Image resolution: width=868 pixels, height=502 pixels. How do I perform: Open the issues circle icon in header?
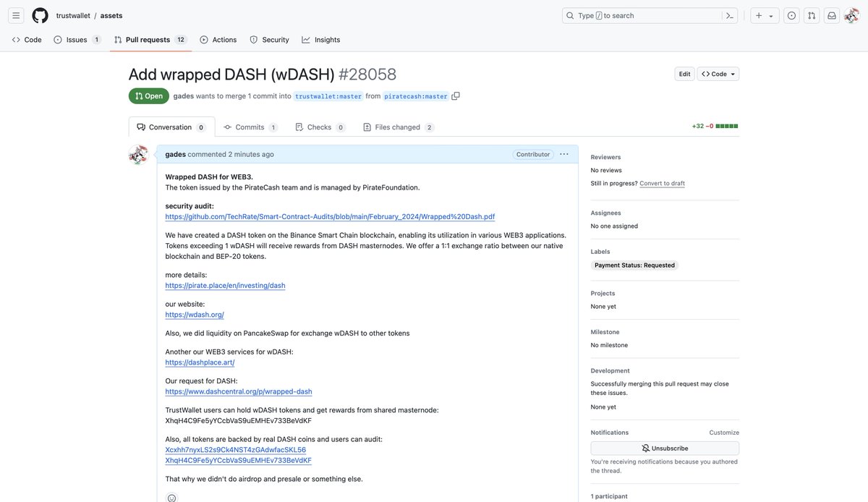point(791,15)
